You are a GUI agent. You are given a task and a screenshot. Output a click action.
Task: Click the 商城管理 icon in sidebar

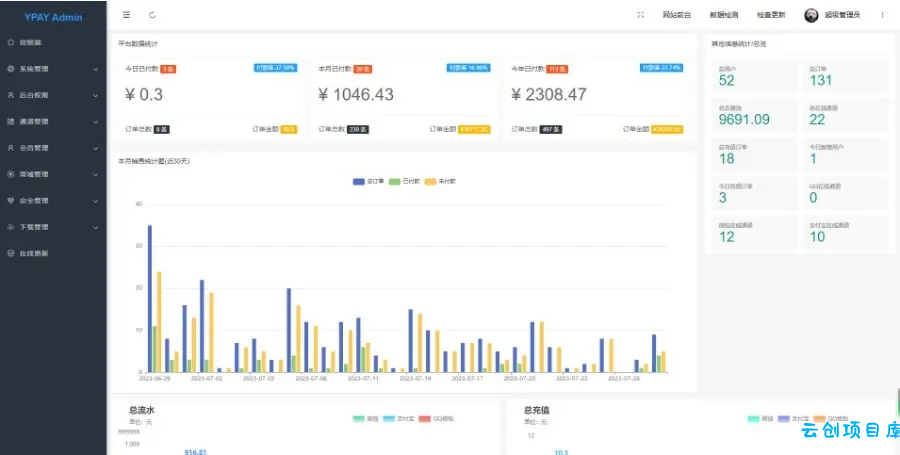[11, 174]
